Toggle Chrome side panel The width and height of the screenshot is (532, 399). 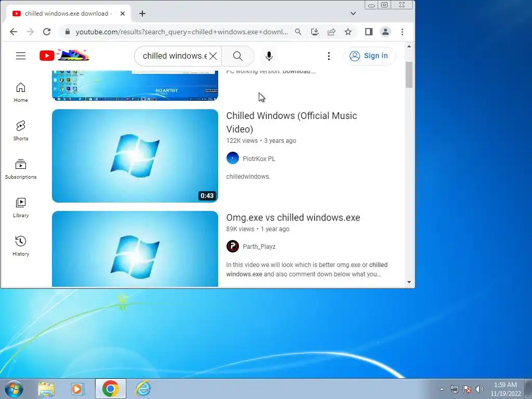[369, 32]
